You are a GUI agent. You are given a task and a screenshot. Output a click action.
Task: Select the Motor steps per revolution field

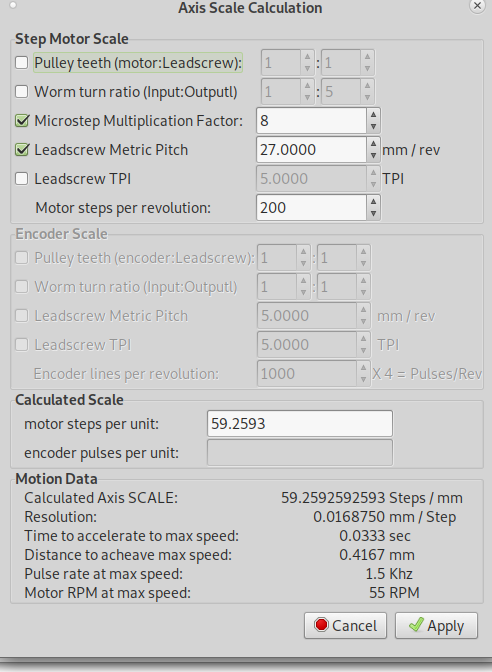point(312,208)
